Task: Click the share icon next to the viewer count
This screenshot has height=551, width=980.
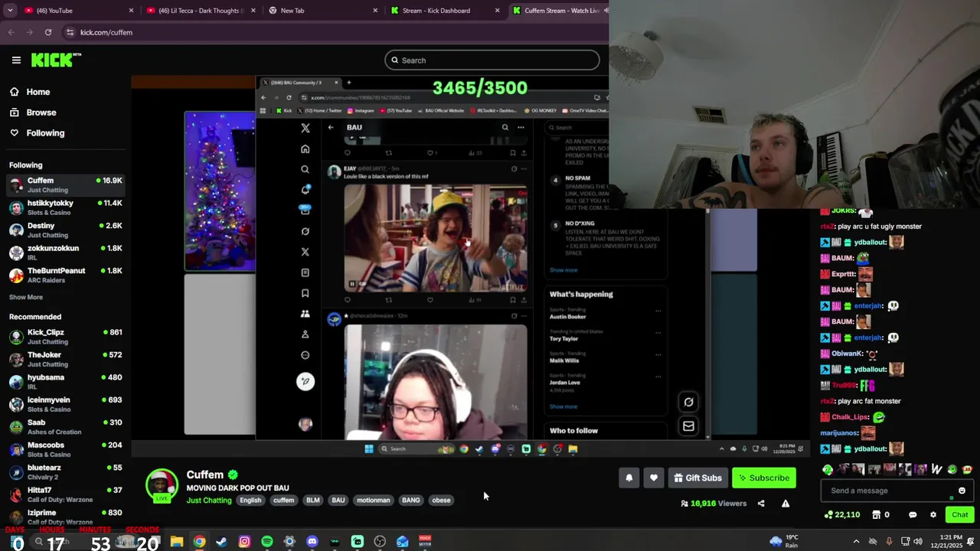Action: [x=761, y=504]
